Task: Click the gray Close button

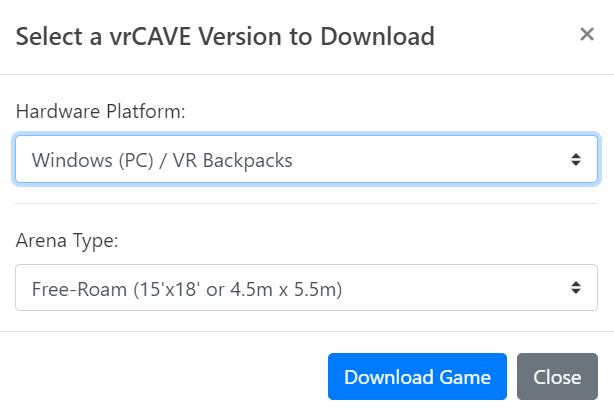Action: pyautogui.click(x=557, y=377)
